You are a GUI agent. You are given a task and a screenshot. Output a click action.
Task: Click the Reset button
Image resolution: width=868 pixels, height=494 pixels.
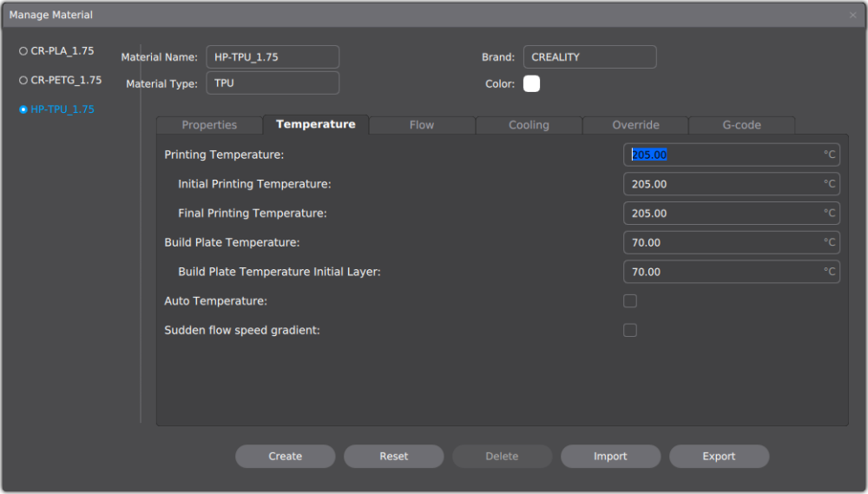click(393, 457)
